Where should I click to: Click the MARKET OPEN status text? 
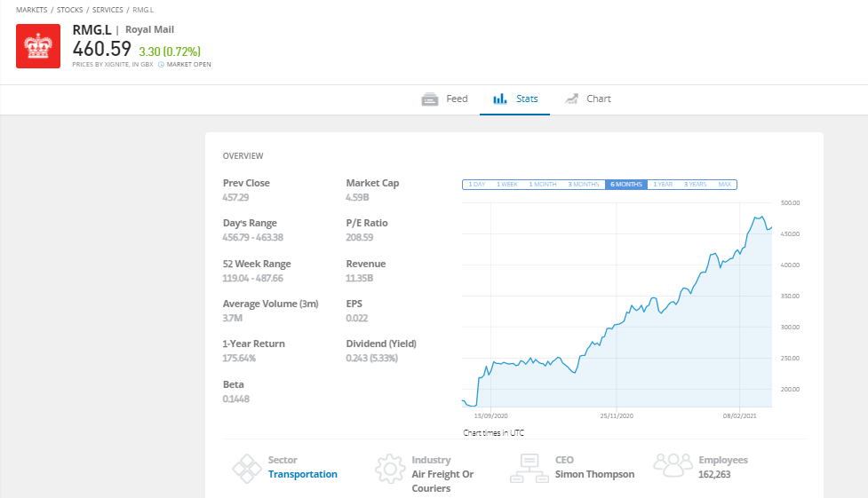(x=188, y=65)
